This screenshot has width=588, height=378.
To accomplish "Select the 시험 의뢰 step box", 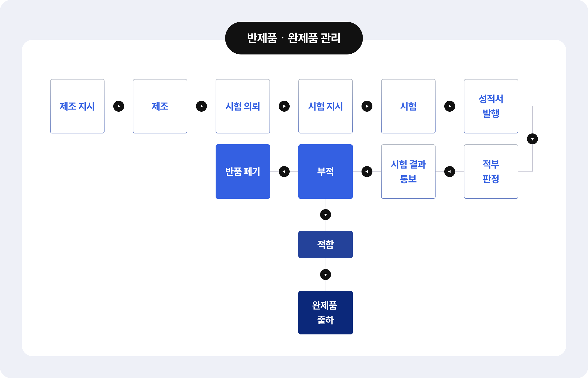I will point(243,106).
